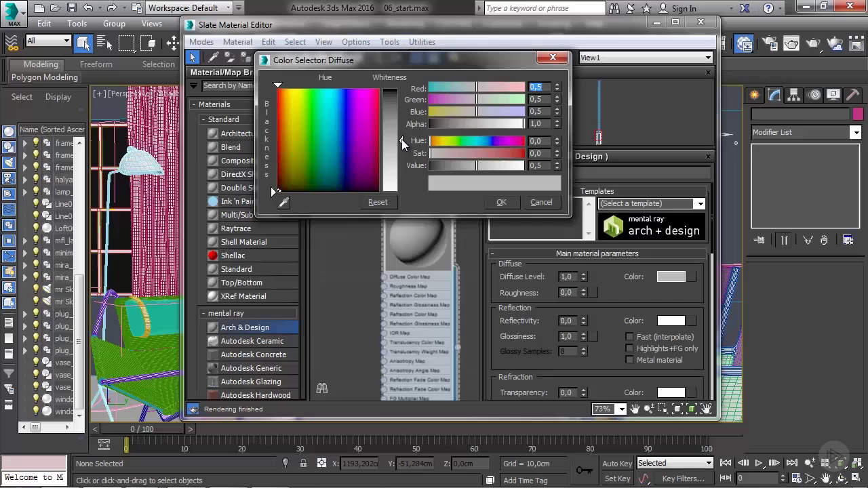Click the Save File floppy icon
Image resolution: width=868 pixels, height=488 pixels.
coord(72,8)
